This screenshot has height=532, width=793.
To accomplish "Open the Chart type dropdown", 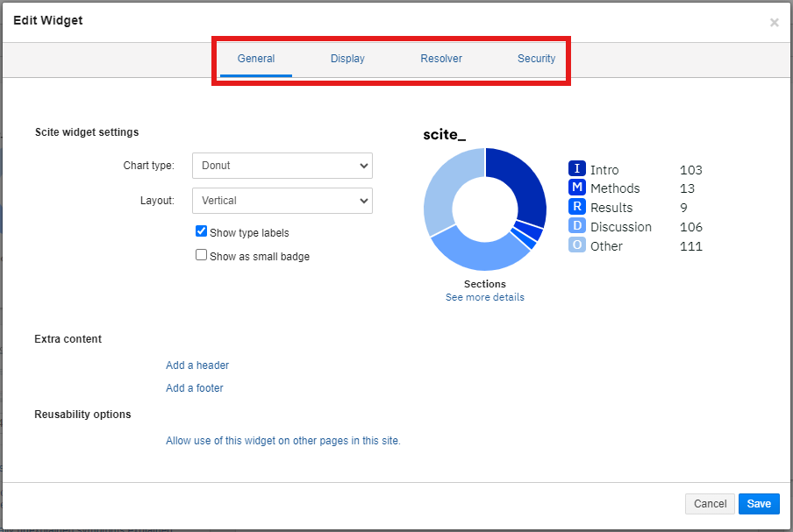I will click(x=282, y=166).
